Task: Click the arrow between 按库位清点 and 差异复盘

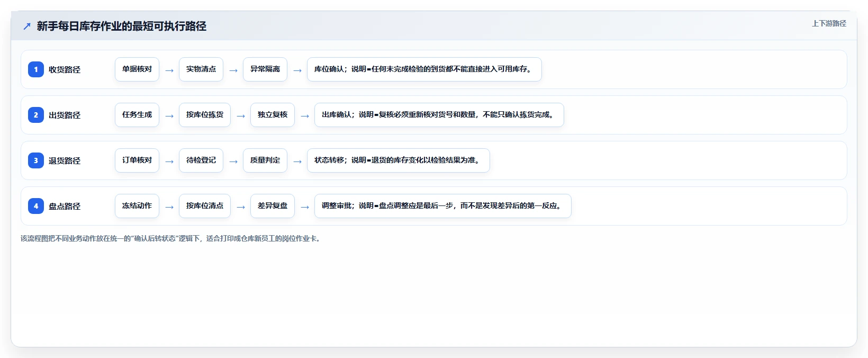Action: click(241, 207)
